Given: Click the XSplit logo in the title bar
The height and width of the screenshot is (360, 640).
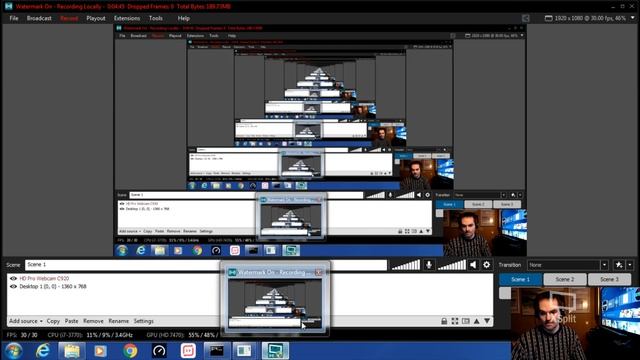Looking at the screenshot, I should 9,6.
